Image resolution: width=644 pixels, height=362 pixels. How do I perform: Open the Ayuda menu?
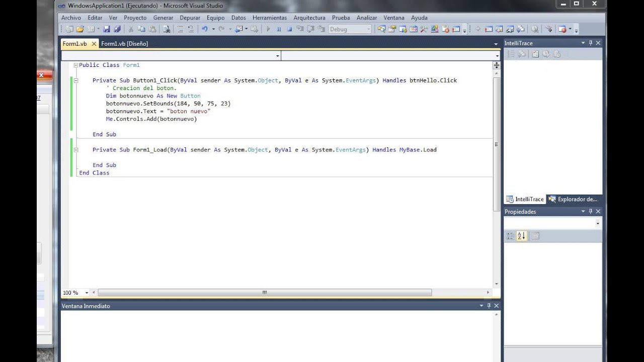coord(419,18)
